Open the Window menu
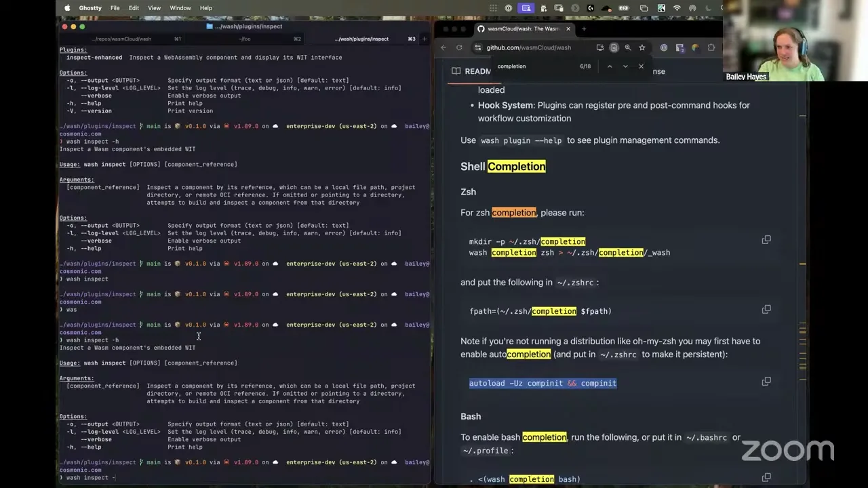This screenshot has width=868, height=488. pyautogui.click(x=180, y=8)
